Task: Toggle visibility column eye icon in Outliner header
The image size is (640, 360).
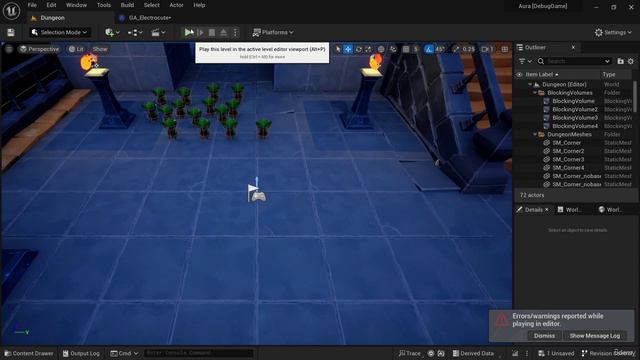Action: pos(519,75)
